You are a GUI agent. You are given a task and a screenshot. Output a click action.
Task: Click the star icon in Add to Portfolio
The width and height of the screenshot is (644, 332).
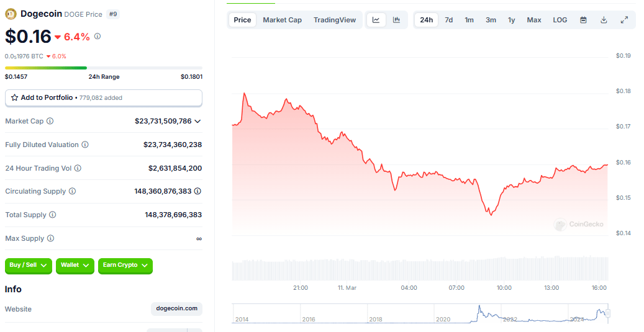14,98
